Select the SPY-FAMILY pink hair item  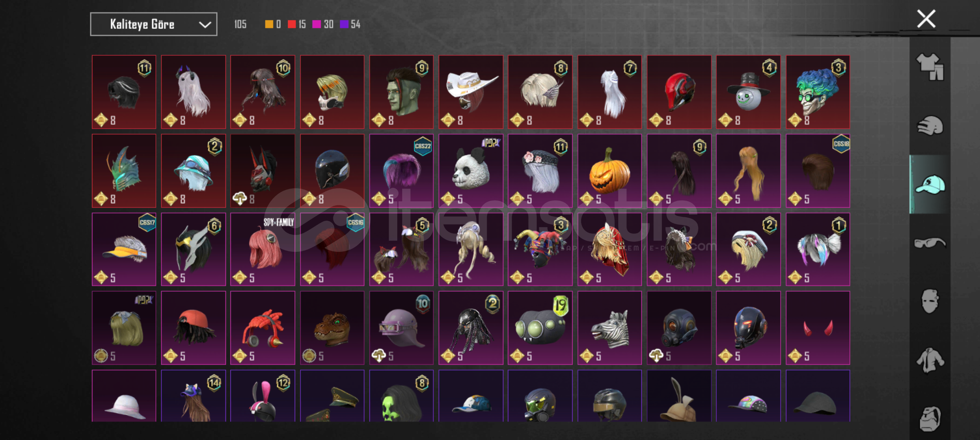[x=262, y=249]
